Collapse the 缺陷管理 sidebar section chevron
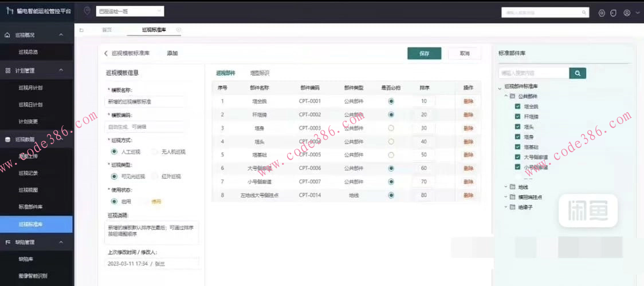Viewport: 644px width, 286px height. (61, 243)
